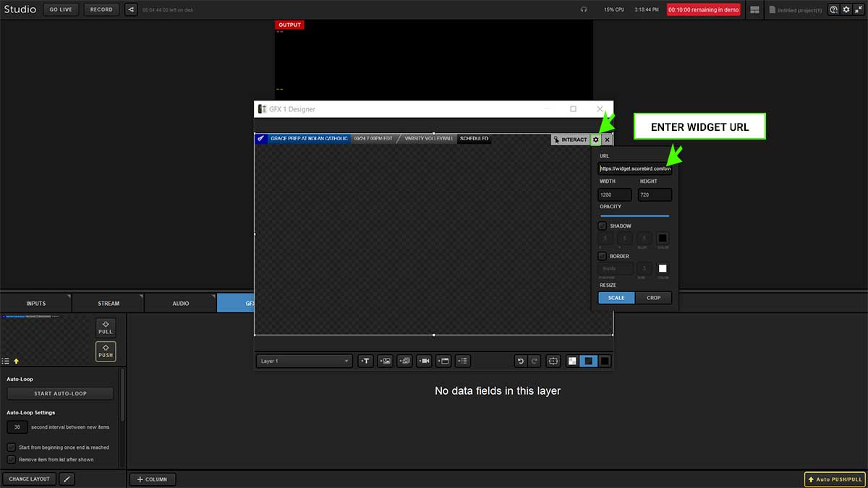Image resolution: width=868 pixels, height=488 pixels.
Task: Open Studio settings gear in top bar
Action: coord(846,9)
